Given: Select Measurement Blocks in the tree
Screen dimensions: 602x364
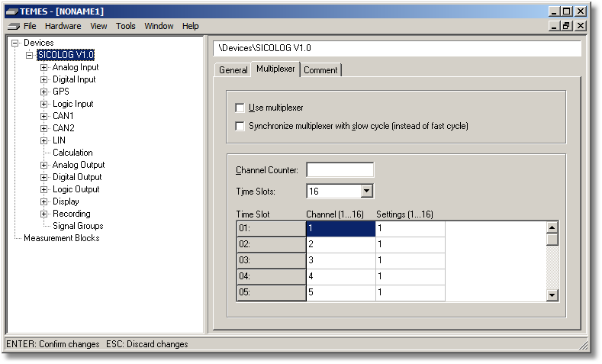Looking at the screenshot, I should point(62,238).
